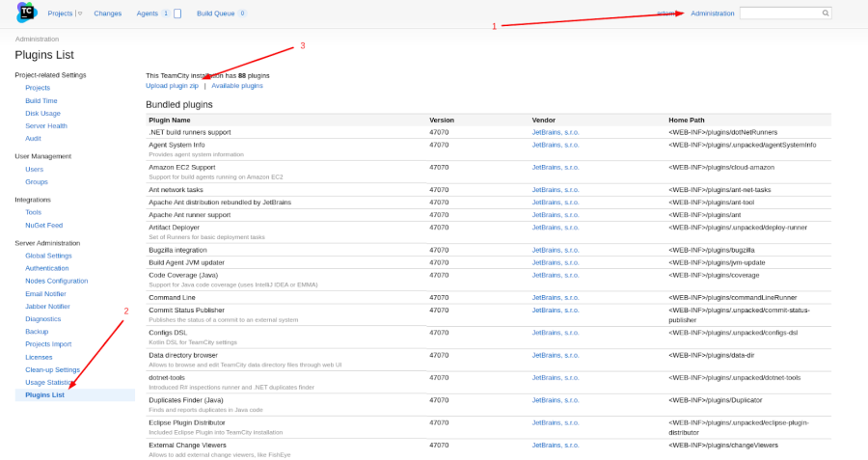This screenshot has width=868, height=460.
Task: Open Build Time under Project-related Settings
Action: 41,100
